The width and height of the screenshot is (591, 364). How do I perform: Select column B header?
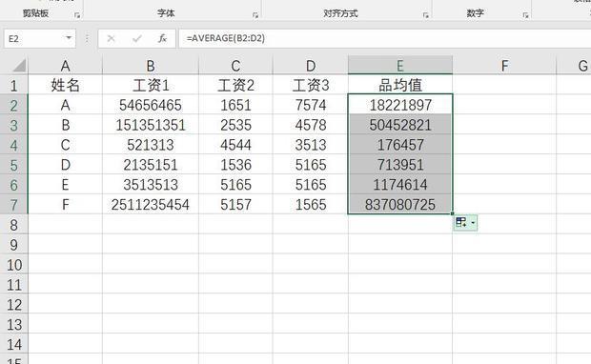pos(151,66)
